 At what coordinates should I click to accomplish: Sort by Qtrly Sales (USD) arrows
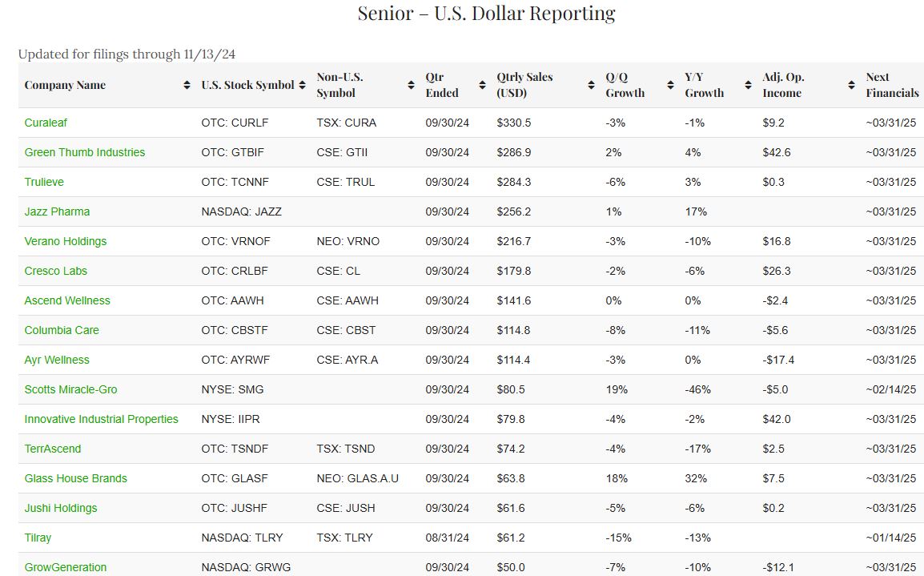pyautogui.click(x=591, y=85)
